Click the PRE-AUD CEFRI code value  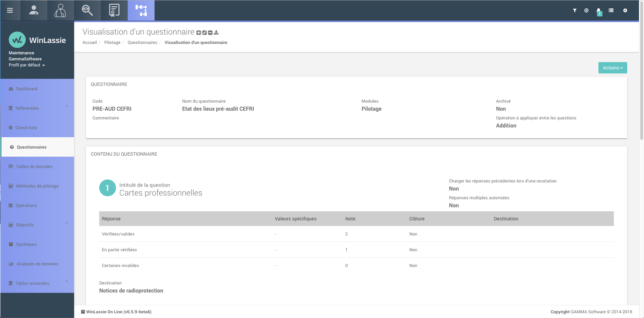(x=112, y=109)
